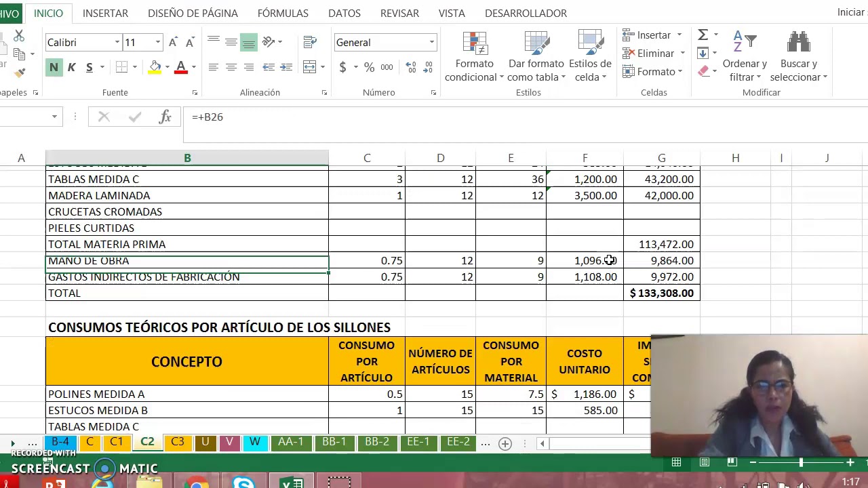Add a new sheet with plus icon
The height and width of the screenshot is (488, 868).
(505, 443)
